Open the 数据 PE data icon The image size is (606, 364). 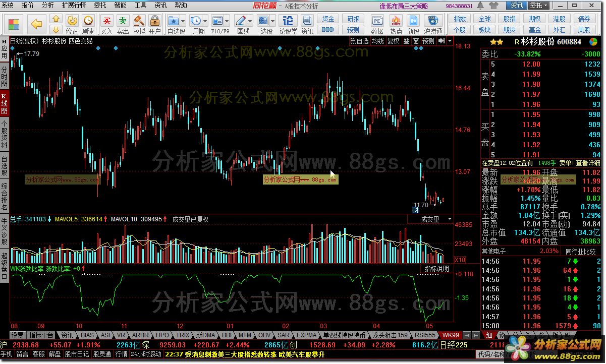pos(377,20)
